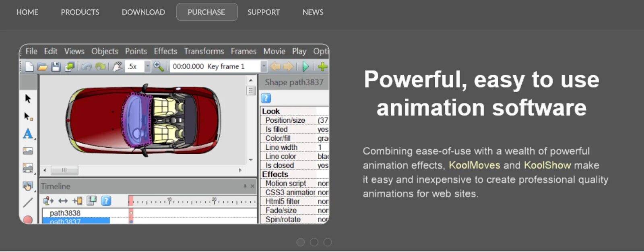644x252 pixels.
Task: Open the NEWS navigation link
Action: pos(313,12)
